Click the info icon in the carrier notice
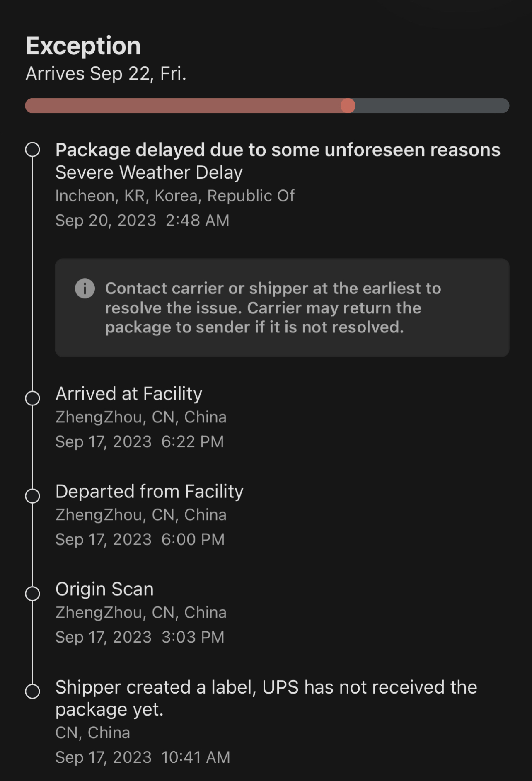The image size is (532, 781). pos(85,289)
